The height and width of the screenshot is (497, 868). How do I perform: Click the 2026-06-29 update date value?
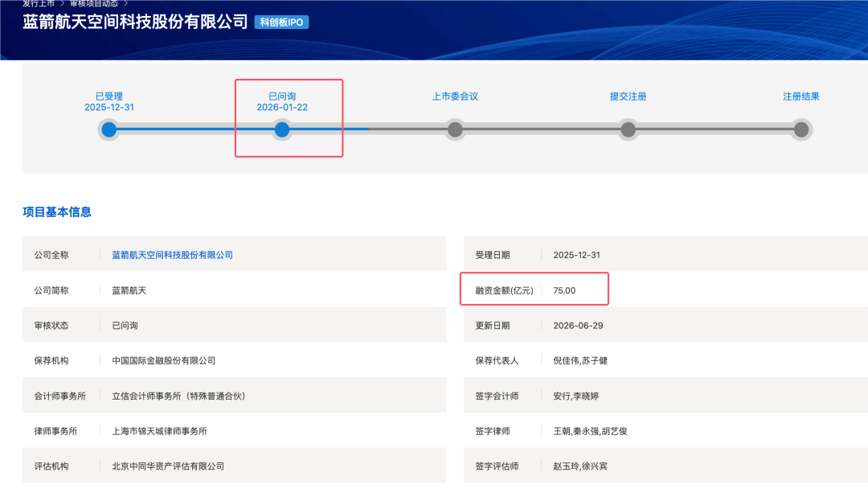click(578, 325)
